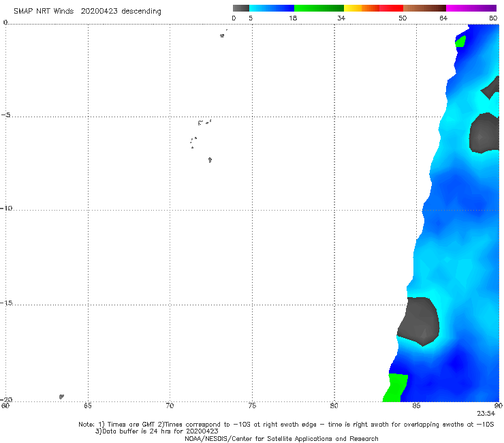Click the island marker near 73 longitude at top
Viewport: 504px width, 443px height.
click(x=222, y=35)
